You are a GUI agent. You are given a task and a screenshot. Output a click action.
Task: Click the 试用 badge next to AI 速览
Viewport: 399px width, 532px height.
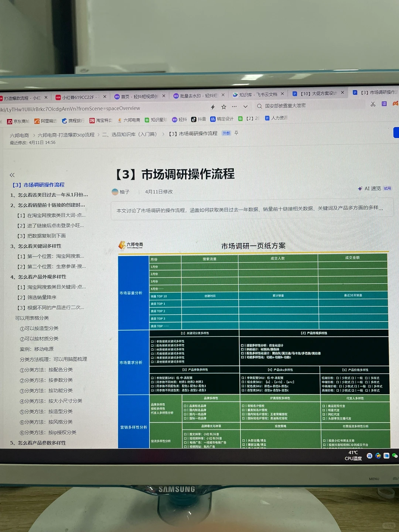coord(387,188)
